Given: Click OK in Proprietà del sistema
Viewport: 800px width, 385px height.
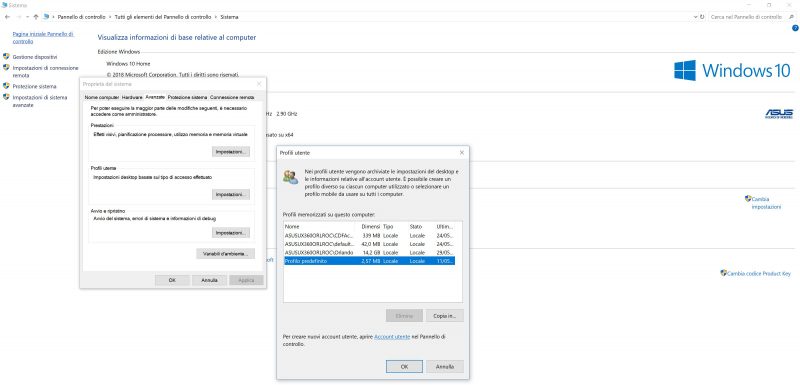Looking at the screenshot, I should point(172,280).
